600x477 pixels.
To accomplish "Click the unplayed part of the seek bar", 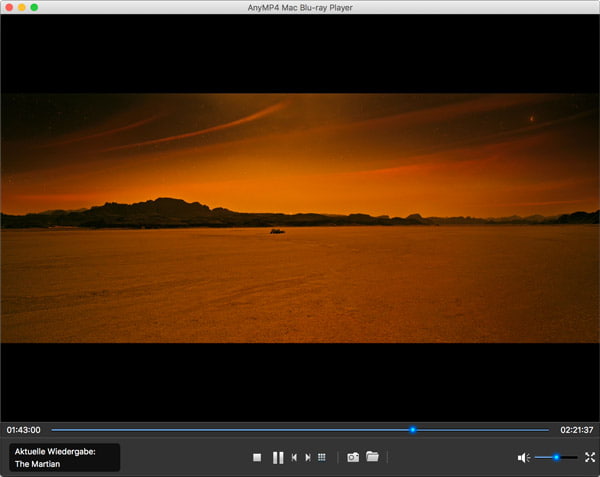I will [483, 430].
